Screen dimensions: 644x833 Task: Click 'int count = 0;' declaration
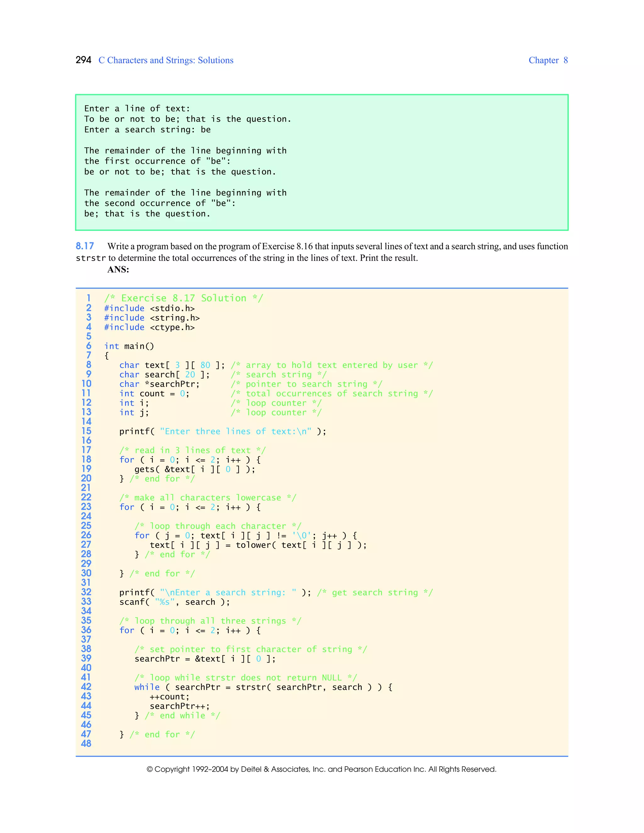(x=154, y=394)
